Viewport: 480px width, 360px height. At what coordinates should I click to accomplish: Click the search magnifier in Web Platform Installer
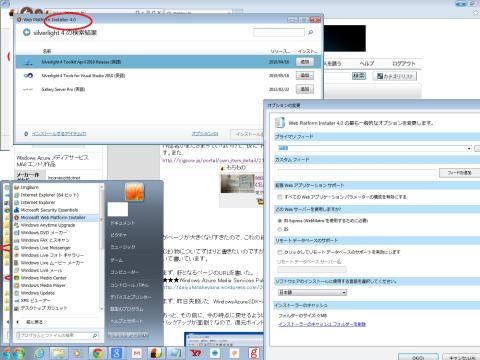(x=311, y=32)
